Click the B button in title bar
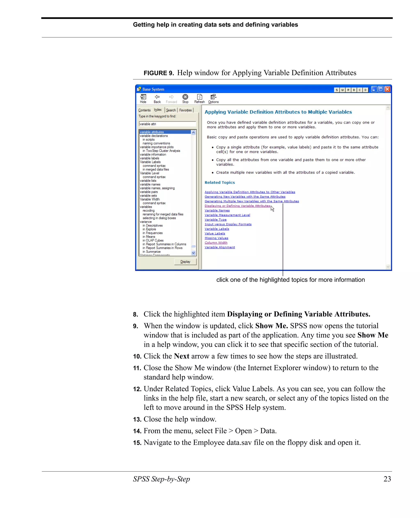The width and height of the screenshot is (420, 518). pyautogui.click(x=354, y=90)
